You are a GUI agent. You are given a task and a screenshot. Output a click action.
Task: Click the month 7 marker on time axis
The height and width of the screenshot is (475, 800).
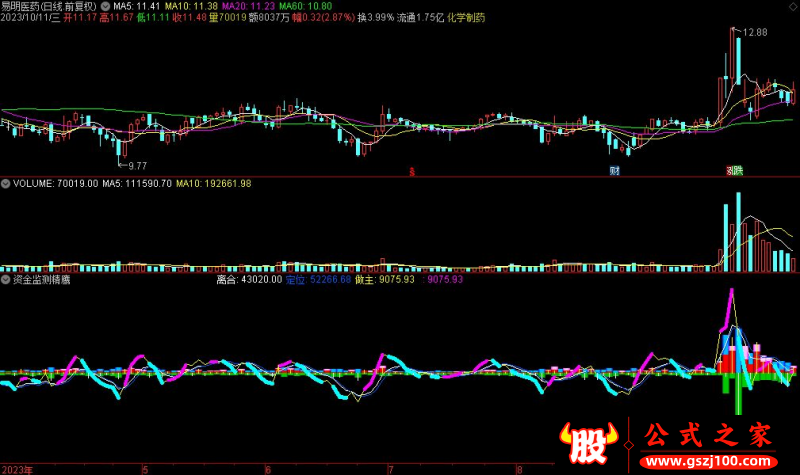coord(391,470)
